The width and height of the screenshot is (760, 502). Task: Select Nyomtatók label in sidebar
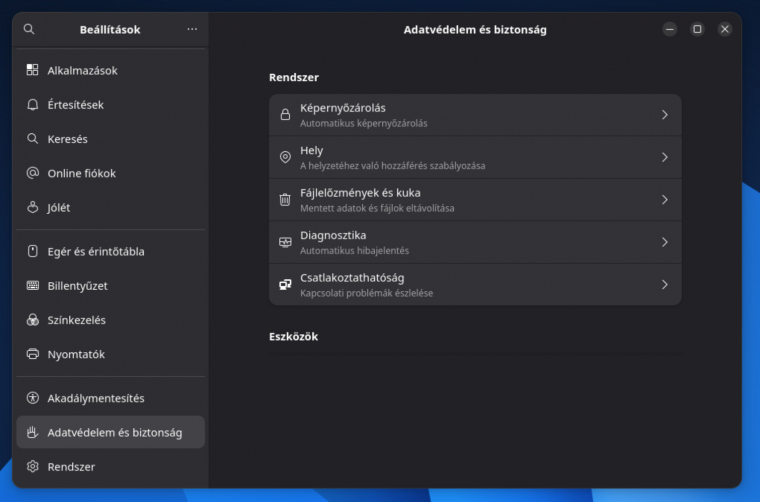76,354
